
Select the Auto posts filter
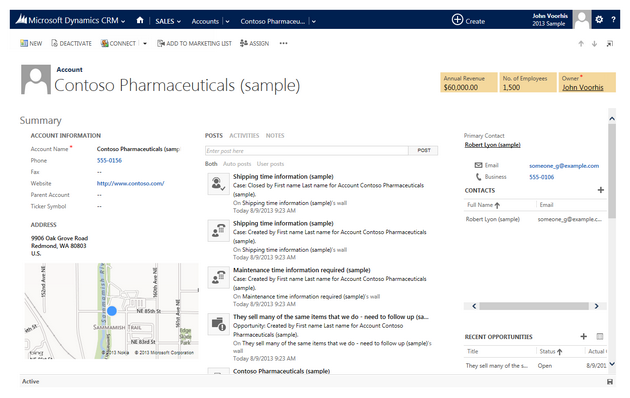click(x=237, y=164)
